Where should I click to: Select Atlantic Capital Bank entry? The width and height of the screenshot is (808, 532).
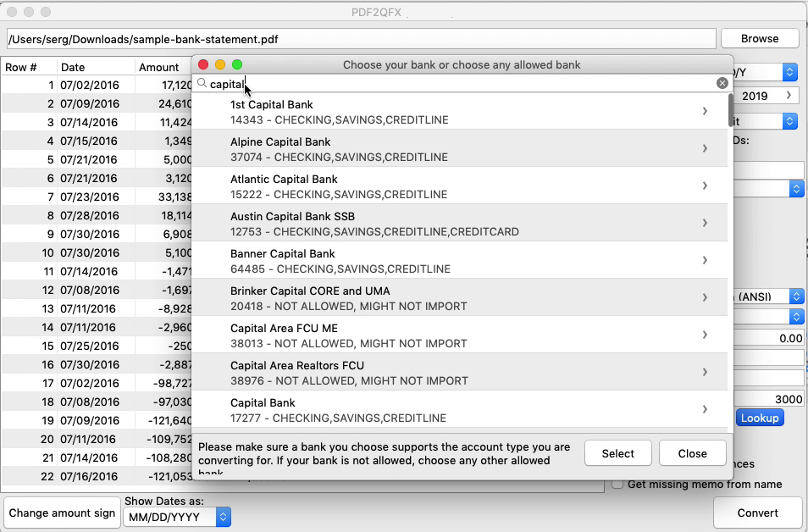(x=460, y=186)
